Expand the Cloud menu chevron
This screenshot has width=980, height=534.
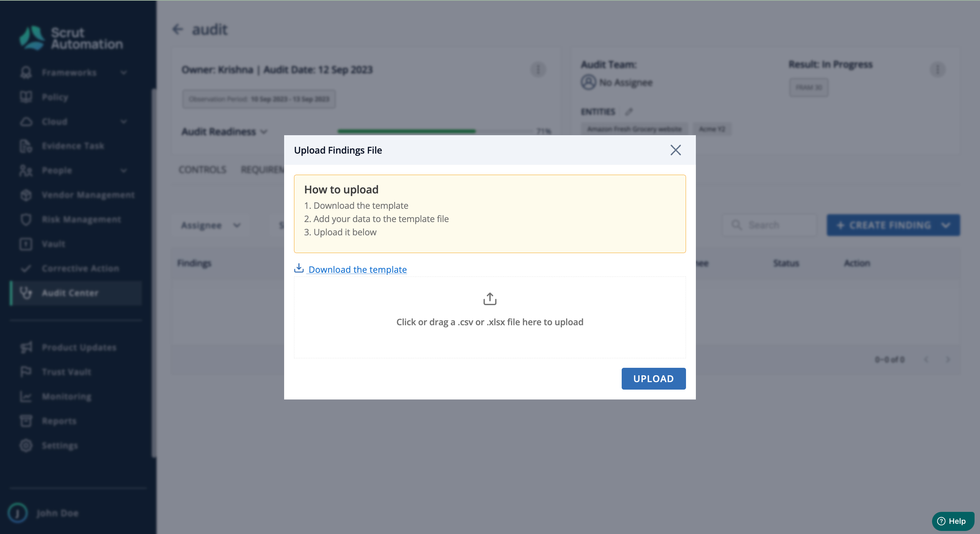point(124,122)
